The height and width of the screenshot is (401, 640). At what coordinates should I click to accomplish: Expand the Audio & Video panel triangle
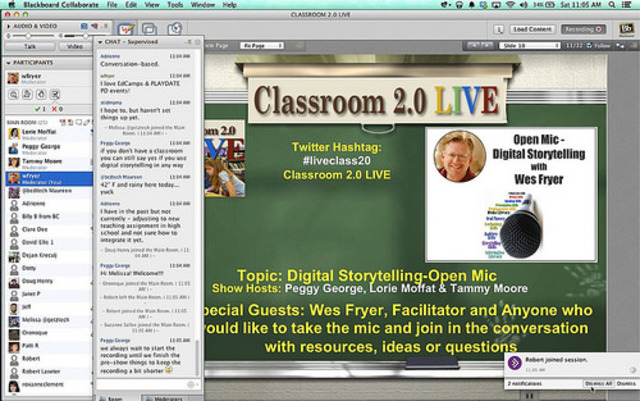[x=9, y=26]
